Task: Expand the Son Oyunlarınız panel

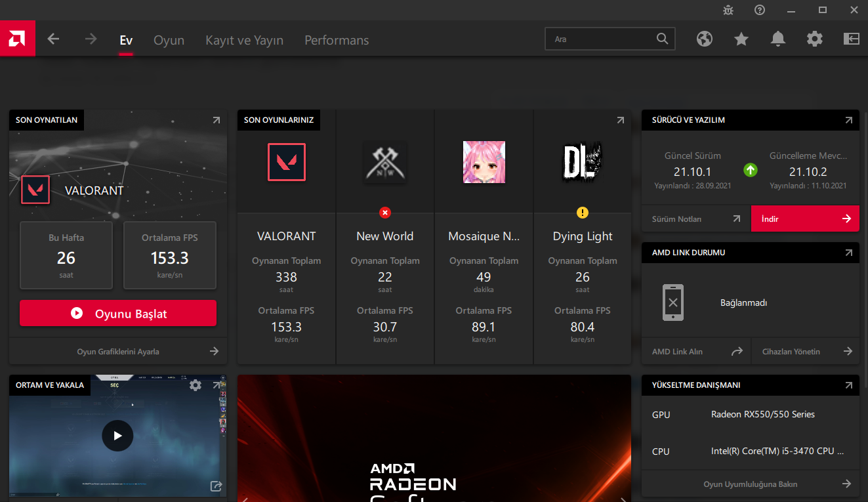Action: tap(621, 120)
